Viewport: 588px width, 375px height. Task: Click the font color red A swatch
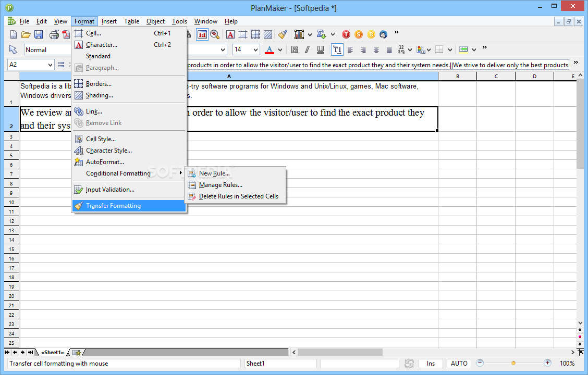pyautogui.click(x=269, y=49)
